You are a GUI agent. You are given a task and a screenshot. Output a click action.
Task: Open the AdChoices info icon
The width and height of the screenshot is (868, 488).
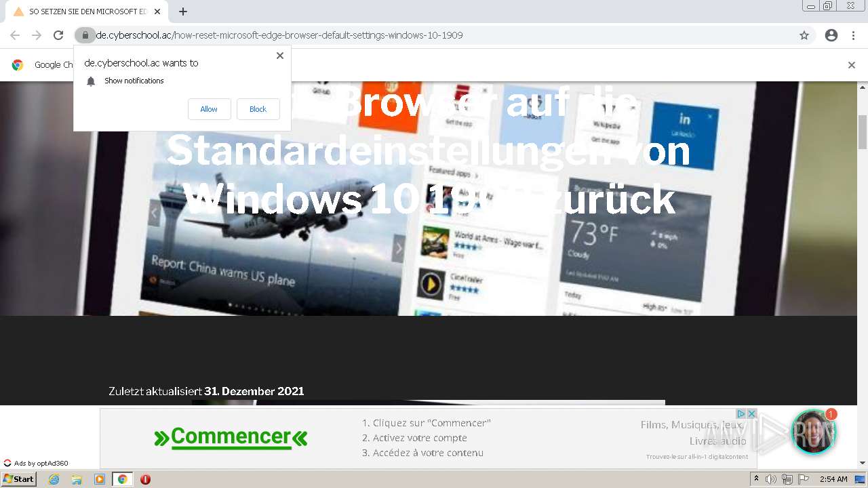[x=741, y=413]
